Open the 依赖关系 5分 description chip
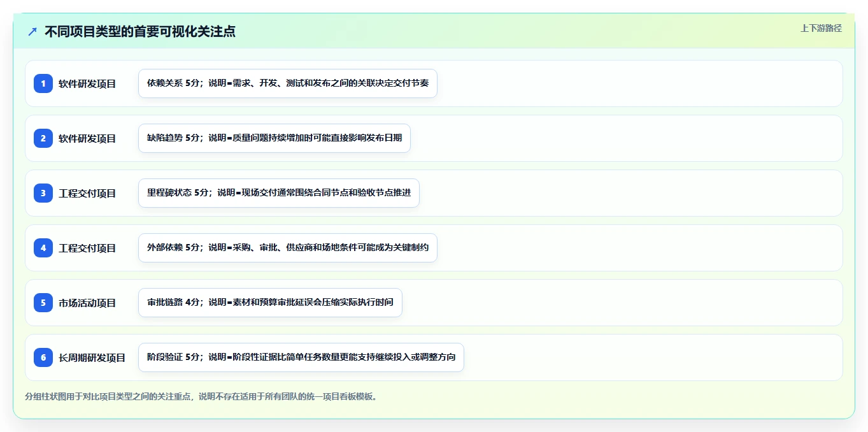 [288, 83]
